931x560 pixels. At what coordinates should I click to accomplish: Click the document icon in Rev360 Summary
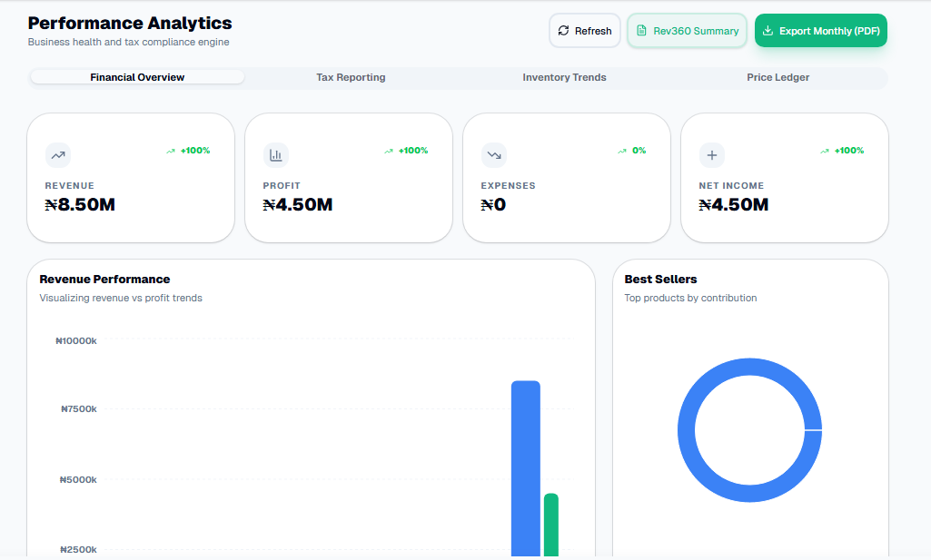pos(641,31)
